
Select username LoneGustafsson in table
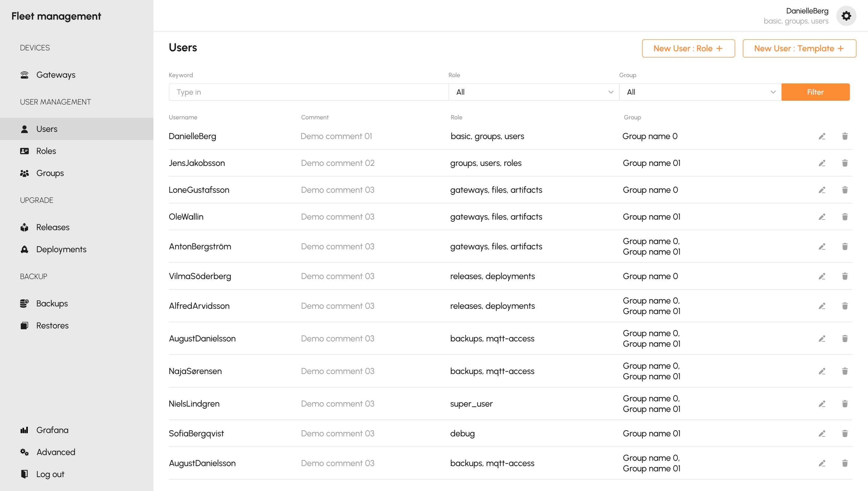pyautogui.click(x=199, y=190)
